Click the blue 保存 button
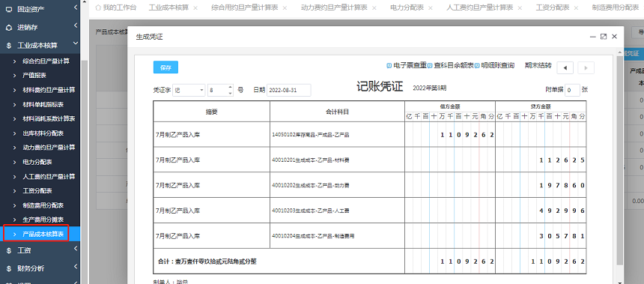The image size is (644, 284). coord(165,67)
